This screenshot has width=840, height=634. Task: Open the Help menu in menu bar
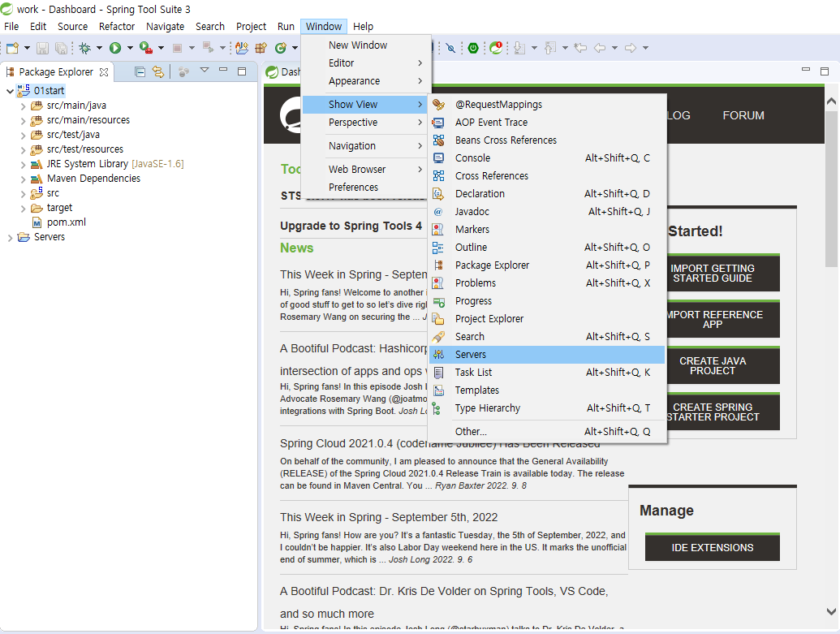[364, 26]
